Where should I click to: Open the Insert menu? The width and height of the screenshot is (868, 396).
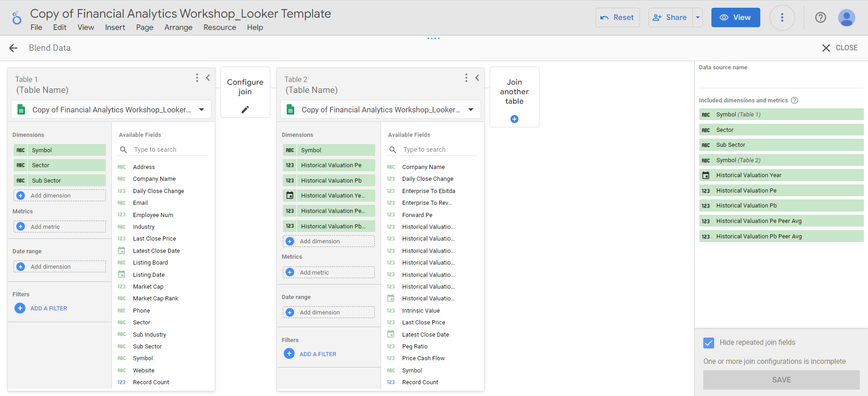pos(115,28)
